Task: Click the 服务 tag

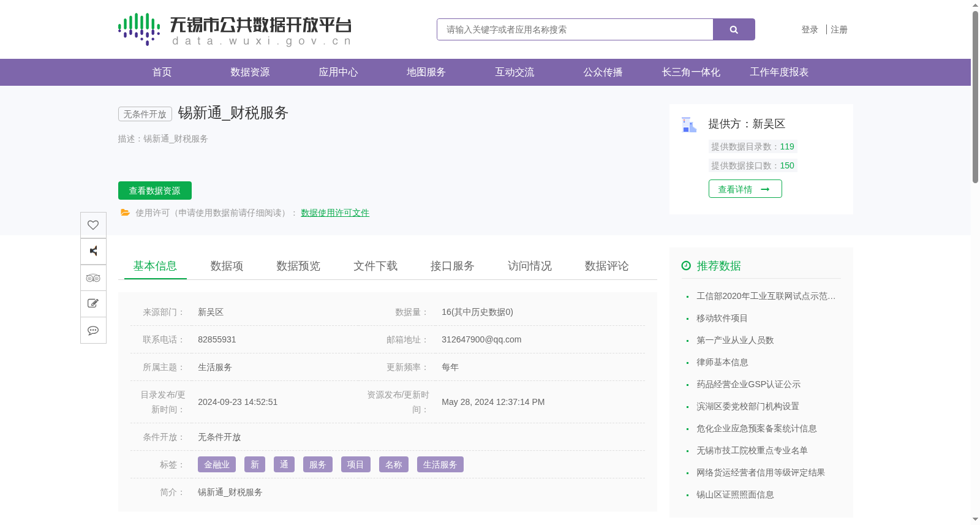Action: click(318, 464)
